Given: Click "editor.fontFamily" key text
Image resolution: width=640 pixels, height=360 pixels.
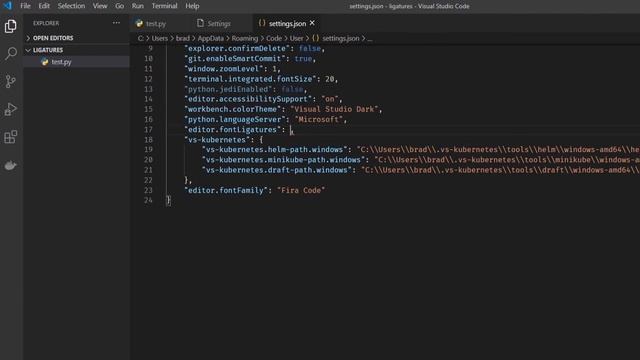Looking at the screenshot, I should tap(226, 191).
